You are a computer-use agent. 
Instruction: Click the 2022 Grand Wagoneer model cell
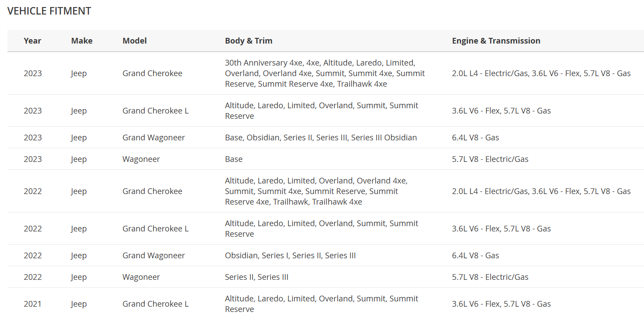[154, 256]
